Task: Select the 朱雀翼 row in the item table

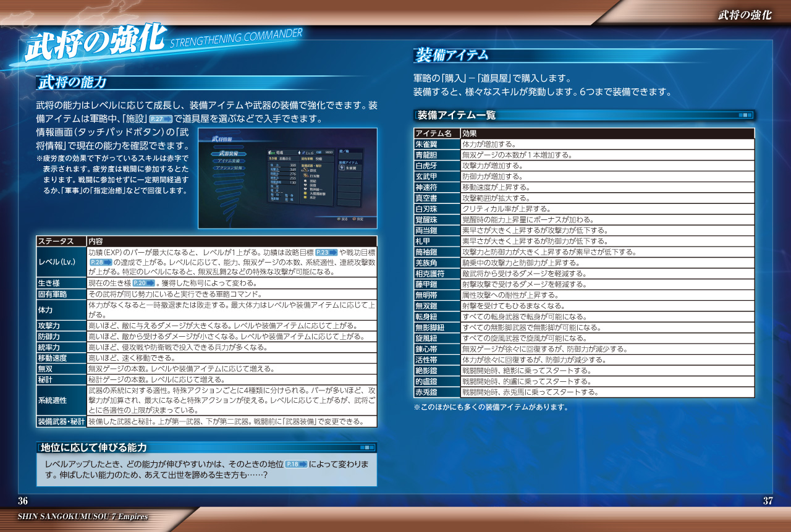Action: pyautogui.click(x=584, y=145)
